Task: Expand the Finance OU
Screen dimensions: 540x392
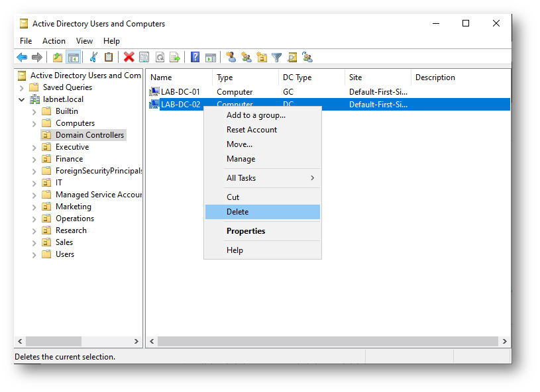Action: coord(34,160)
